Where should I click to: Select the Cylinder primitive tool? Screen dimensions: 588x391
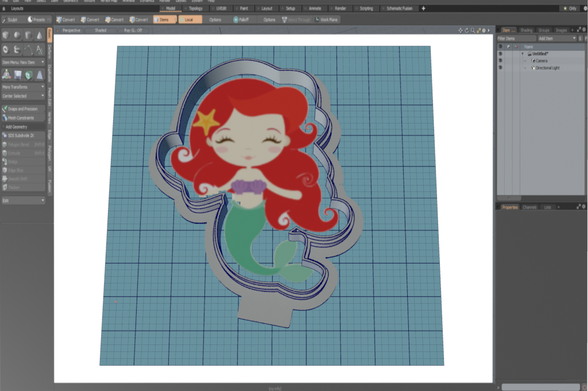point(28,36)
